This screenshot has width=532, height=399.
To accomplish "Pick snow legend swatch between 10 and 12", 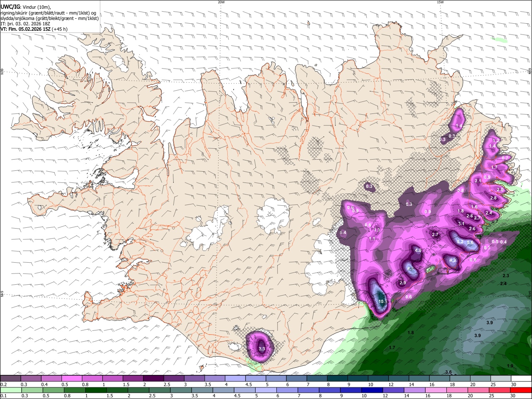I will tap(378, 378).
